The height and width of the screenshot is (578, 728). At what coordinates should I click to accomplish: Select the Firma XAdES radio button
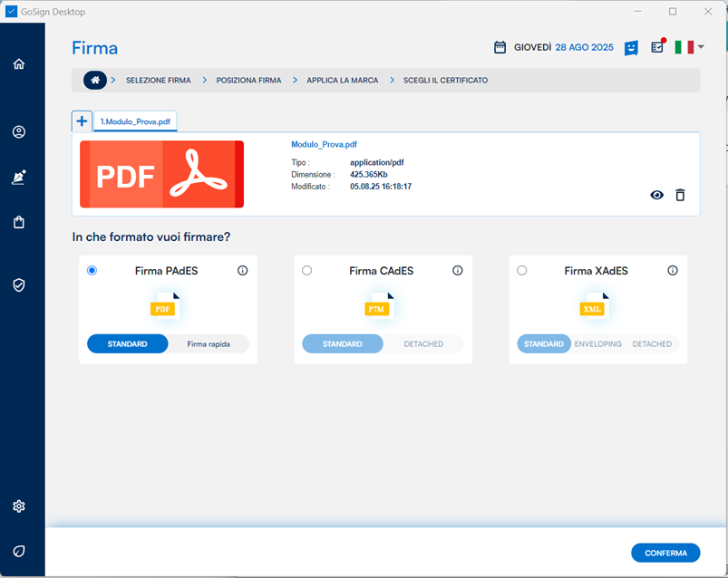pyautogui.click(x=521, y=271)
